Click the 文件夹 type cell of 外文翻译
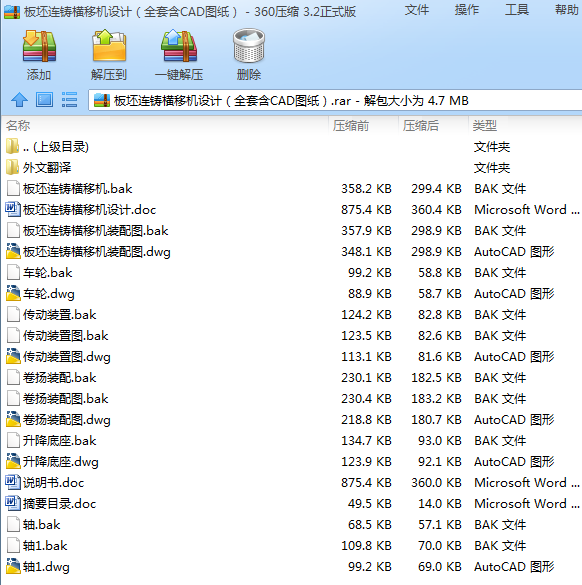 [x=492, y=168]
